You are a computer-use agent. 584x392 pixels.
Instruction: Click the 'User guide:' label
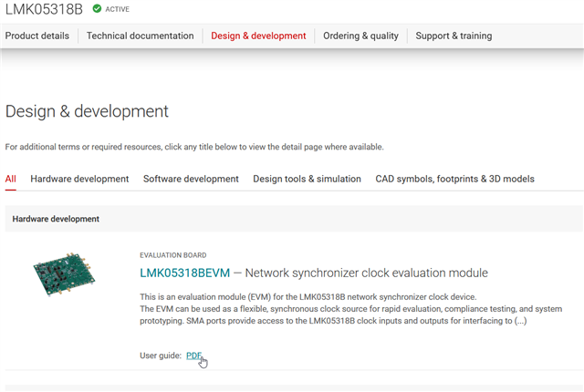pyautogui.click(x=161, y=356)
